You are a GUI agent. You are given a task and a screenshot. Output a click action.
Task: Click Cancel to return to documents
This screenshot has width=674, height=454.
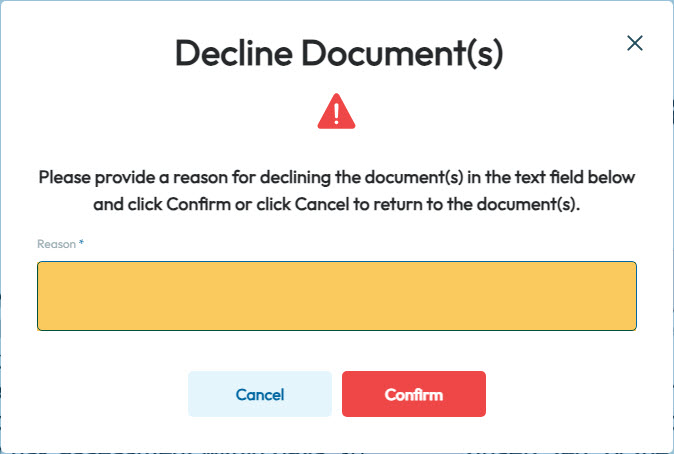point(260,394)
